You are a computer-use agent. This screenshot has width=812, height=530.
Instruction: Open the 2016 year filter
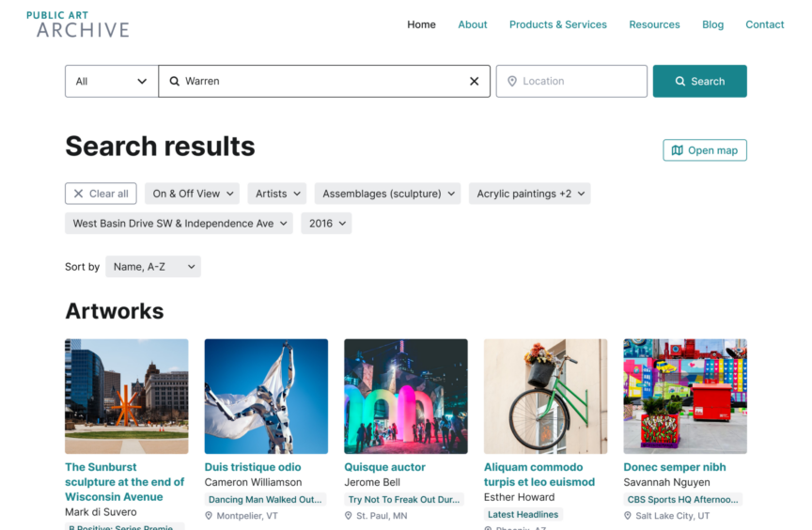[326, 224]
